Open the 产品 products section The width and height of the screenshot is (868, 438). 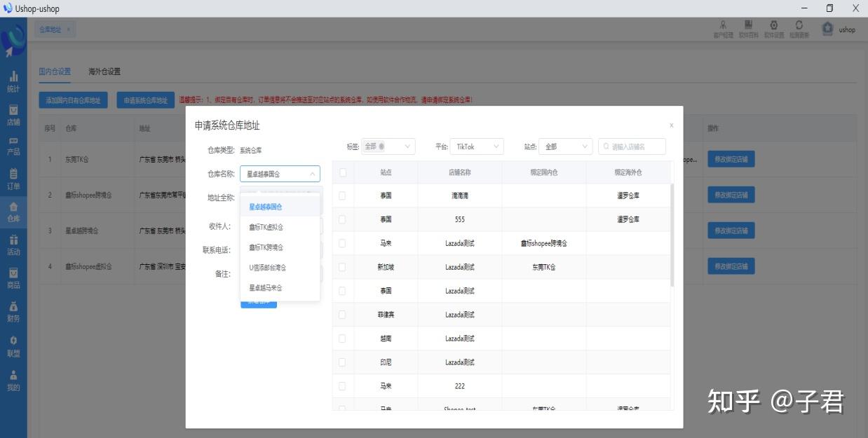pyautogui.click(x=13, y=142)
